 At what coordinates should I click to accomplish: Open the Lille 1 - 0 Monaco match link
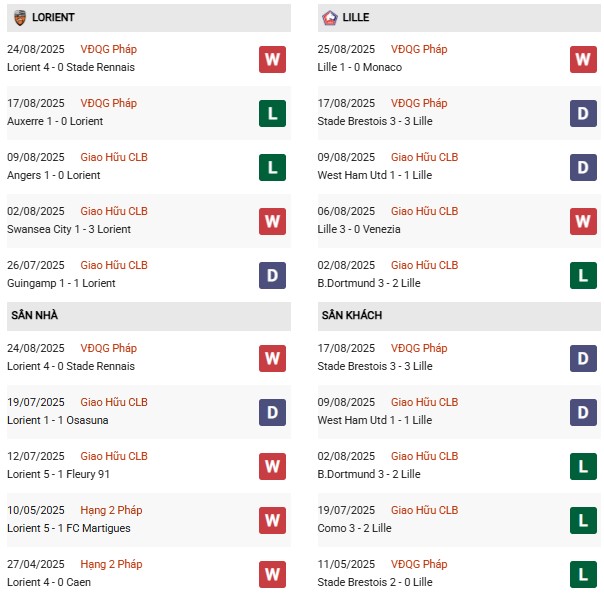coord(361,67)
